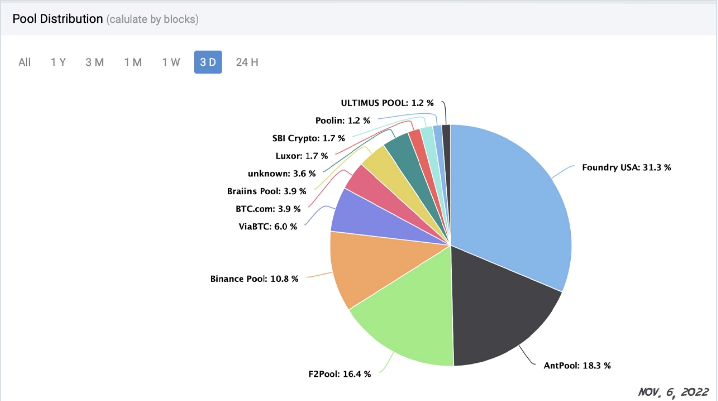Click the 'Braiins Pool: 3.9 %' label
The image size is (718, 401).
coord(267,191)
